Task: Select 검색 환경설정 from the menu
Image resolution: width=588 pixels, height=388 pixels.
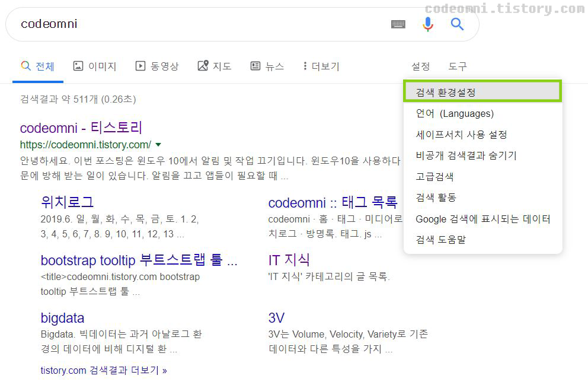Action: click(x=482, y=92)
